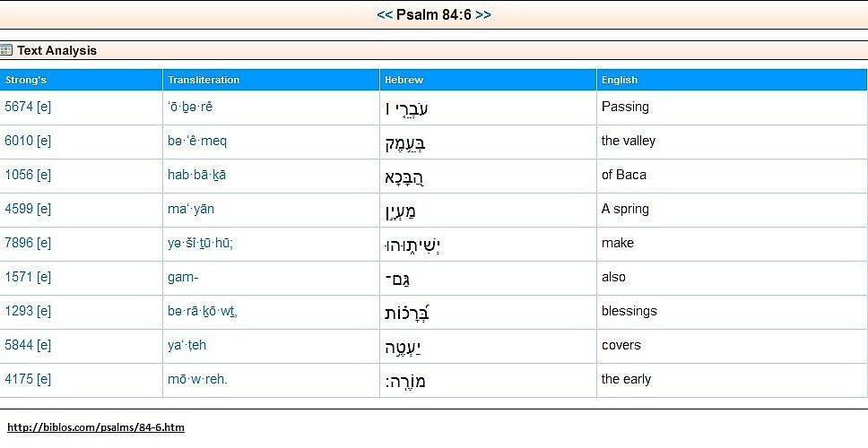Click the transliteration mō·w·reh
This screenshot has width=868, height=448.
(197, 379)
